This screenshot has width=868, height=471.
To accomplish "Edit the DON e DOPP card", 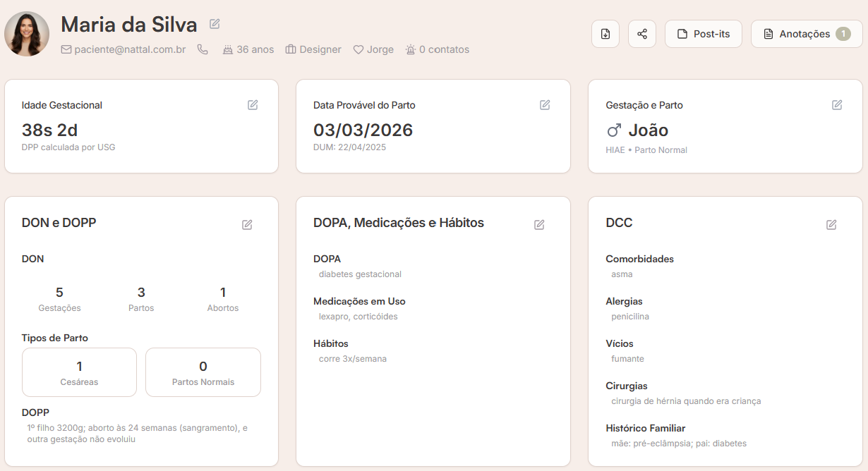I will [x=246, y=224].
